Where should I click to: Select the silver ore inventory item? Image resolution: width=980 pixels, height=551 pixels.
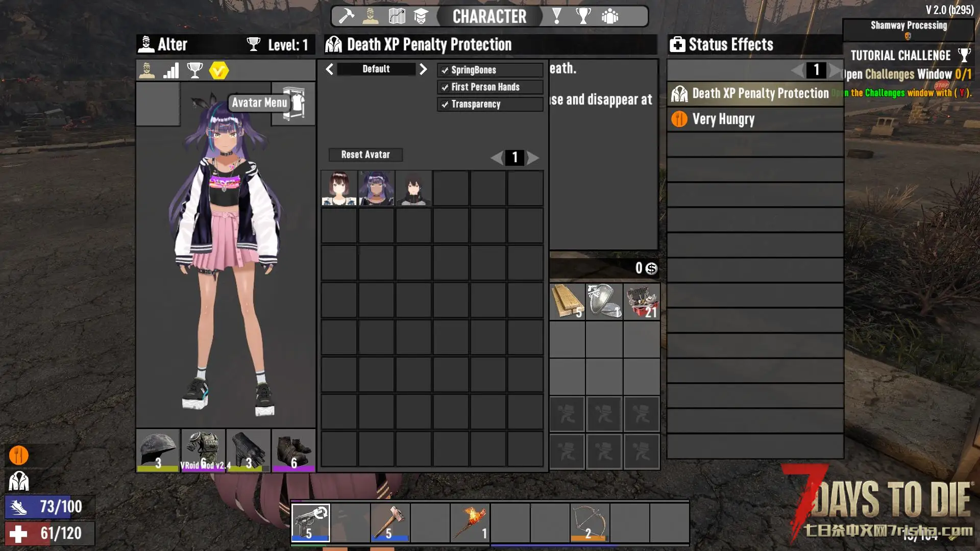point(604,302)
